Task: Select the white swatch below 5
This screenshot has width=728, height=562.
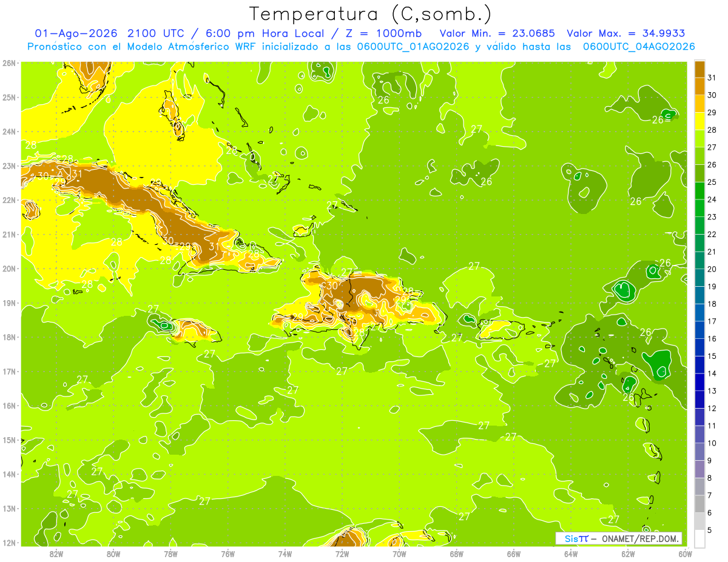Action: point(699,538)
